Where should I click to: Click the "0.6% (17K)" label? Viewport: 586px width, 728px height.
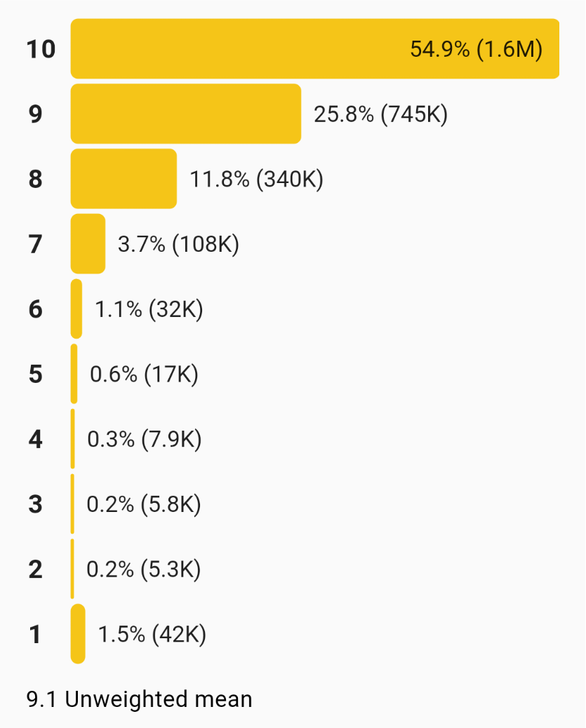pyautogui.click(x=144, y=375)
